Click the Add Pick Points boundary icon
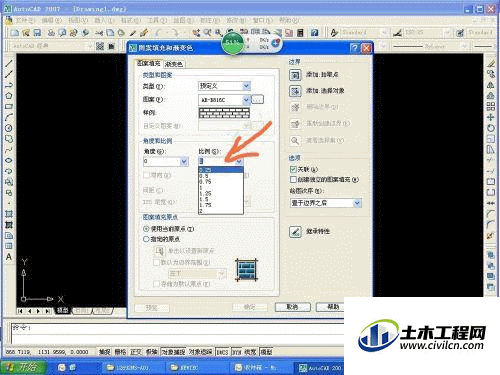 tap(295, 75)
